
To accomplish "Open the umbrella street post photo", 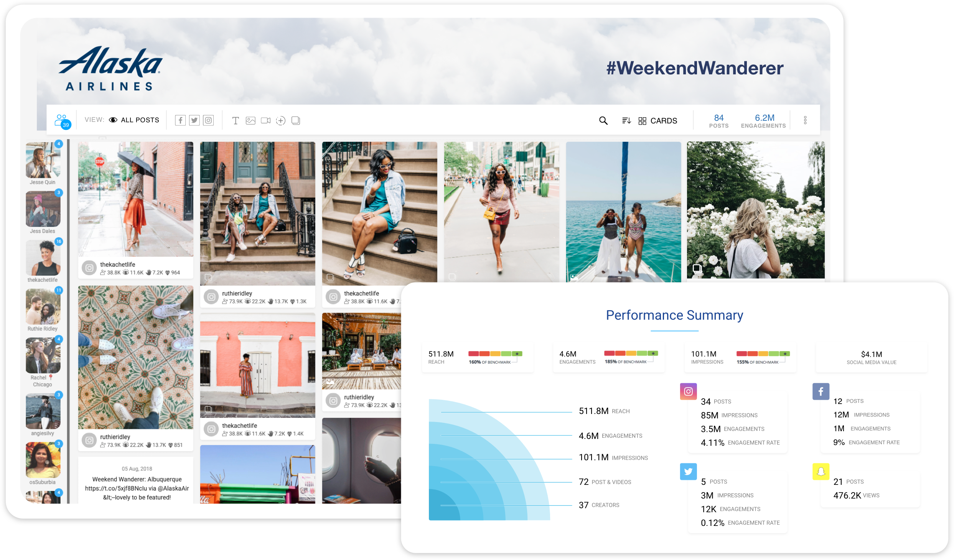I will coord(136,199).
